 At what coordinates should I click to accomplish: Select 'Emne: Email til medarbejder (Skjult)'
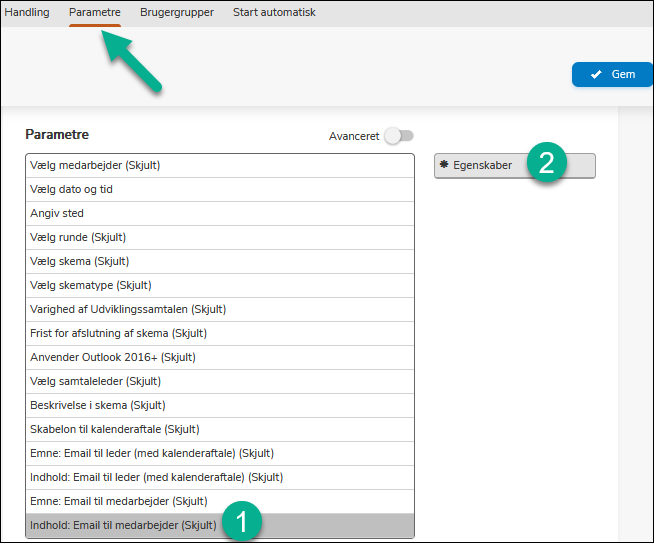point(118,501)
